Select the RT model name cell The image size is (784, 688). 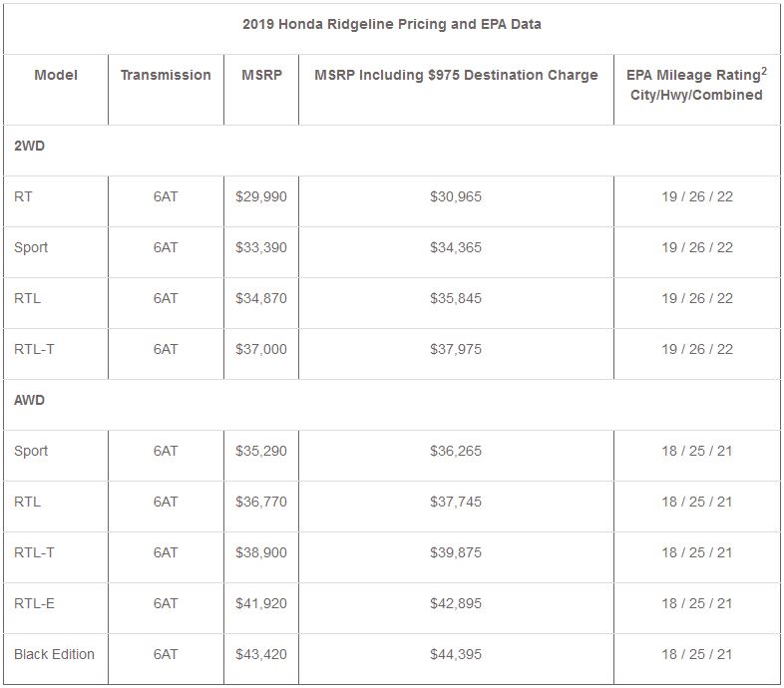pyautogui.click(x=23, y=196)
